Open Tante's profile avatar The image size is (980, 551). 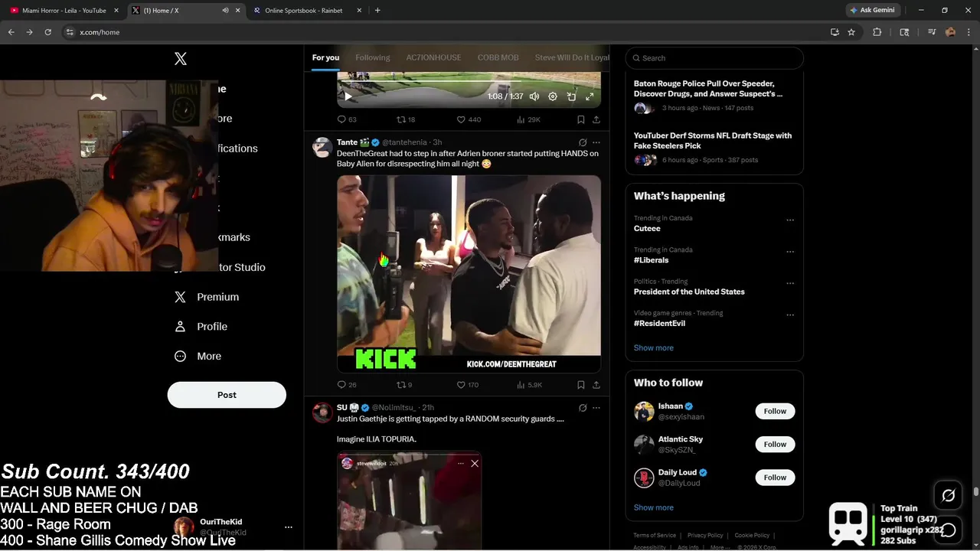click(322, 148)
